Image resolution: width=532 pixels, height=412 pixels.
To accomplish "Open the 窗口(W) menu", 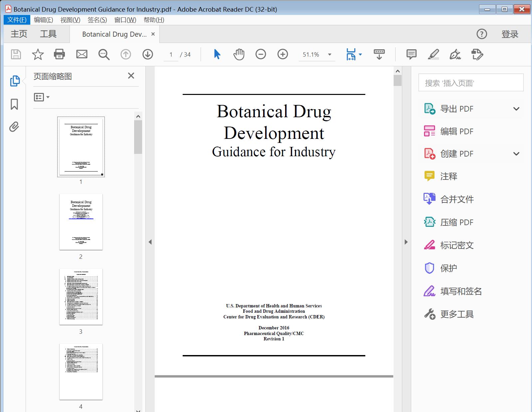I will pos(125,20).
